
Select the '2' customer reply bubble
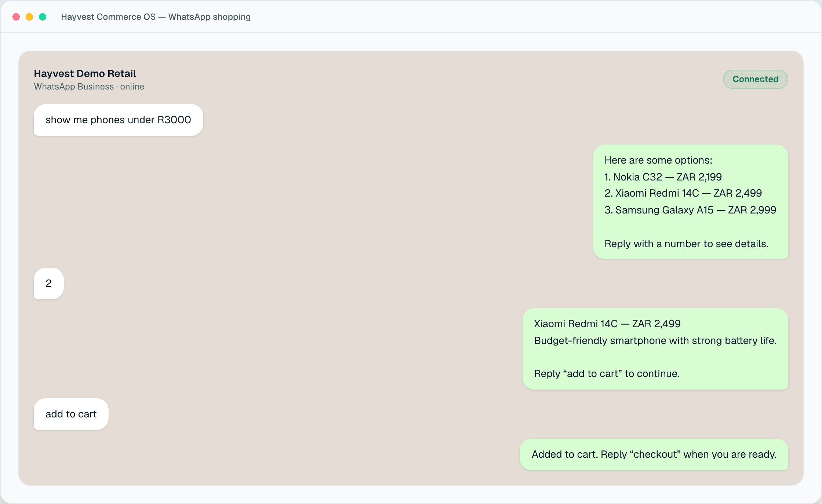point(49,284)
